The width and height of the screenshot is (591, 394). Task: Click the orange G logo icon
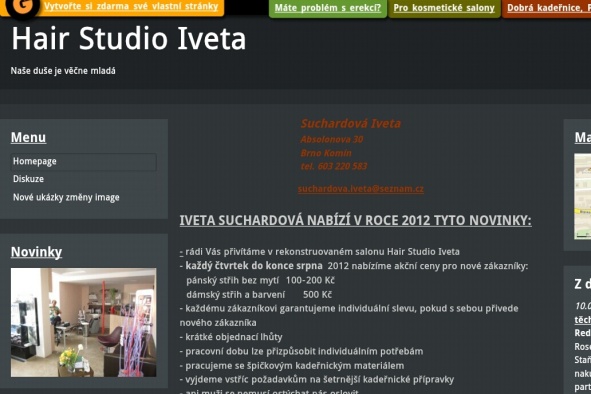(x=23, y=6)
